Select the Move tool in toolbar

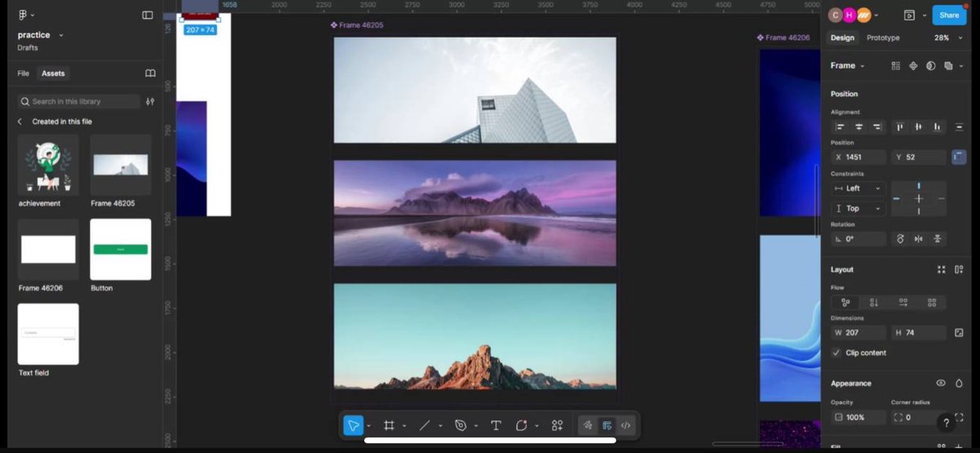[x=354, y=425]
